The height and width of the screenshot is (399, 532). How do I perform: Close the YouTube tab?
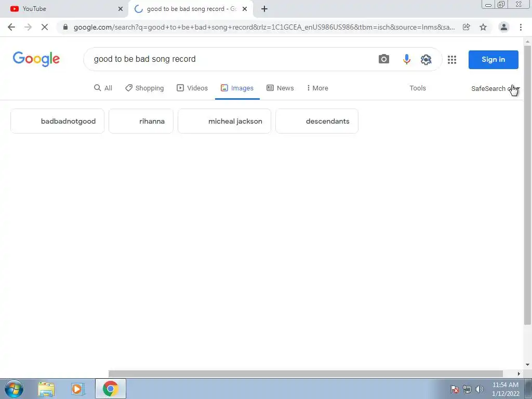tap(121, 9)
